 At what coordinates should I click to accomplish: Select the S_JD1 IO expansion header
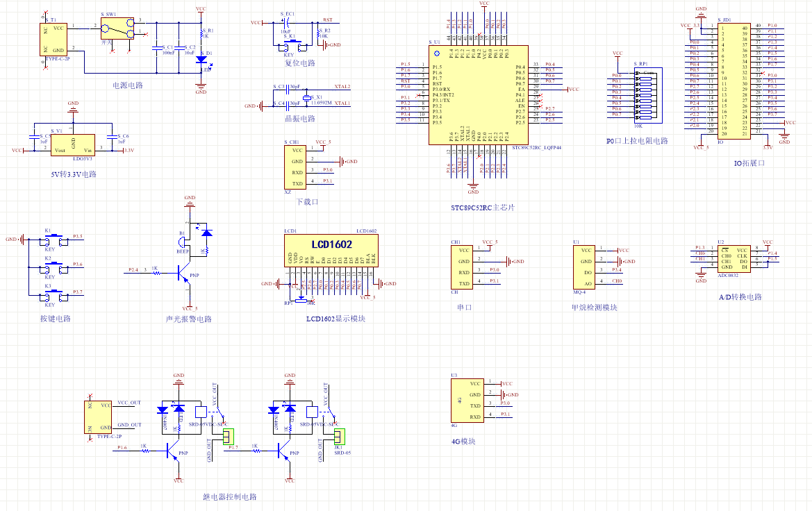pyautogui.click(x=734, y=81)
